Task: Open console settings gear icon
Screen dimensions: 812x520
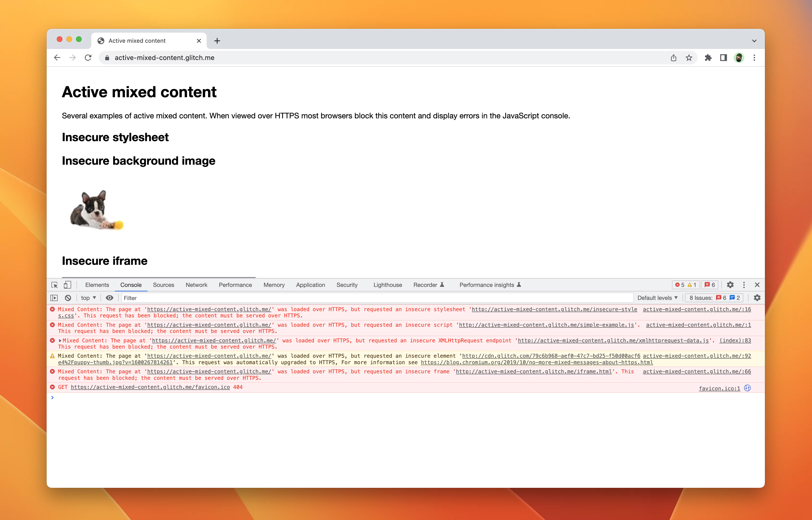Action: (x=757, y=298)
